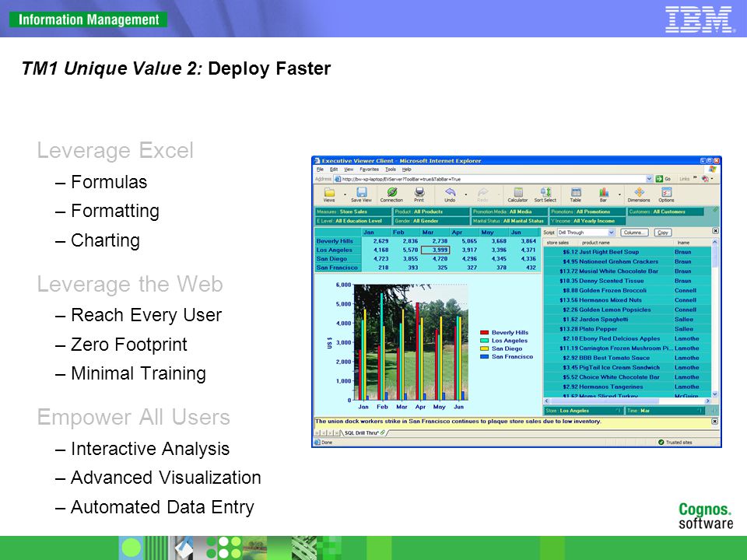
Task: Click the Connection toolbar icon
Action: [392, 192]
